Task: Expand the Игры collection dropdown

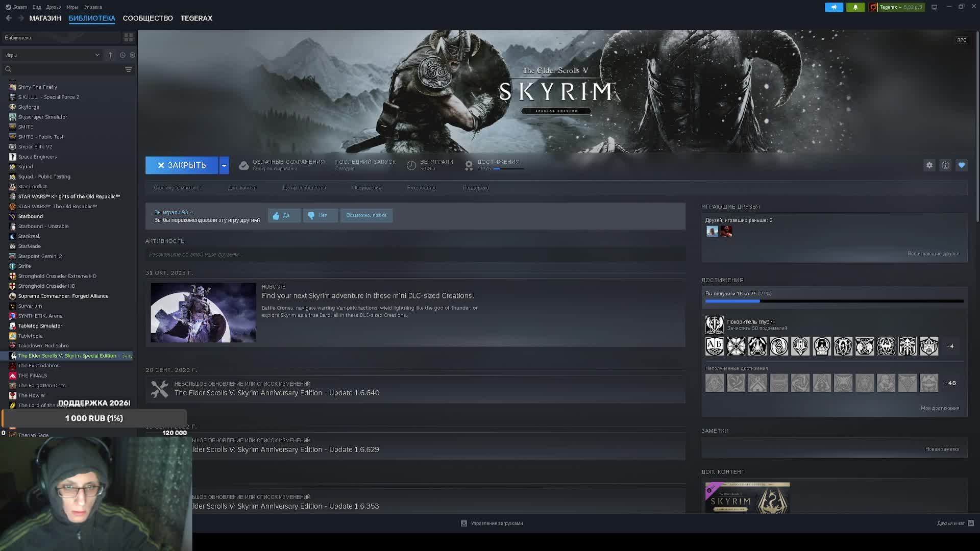Action: pos(97,55)
